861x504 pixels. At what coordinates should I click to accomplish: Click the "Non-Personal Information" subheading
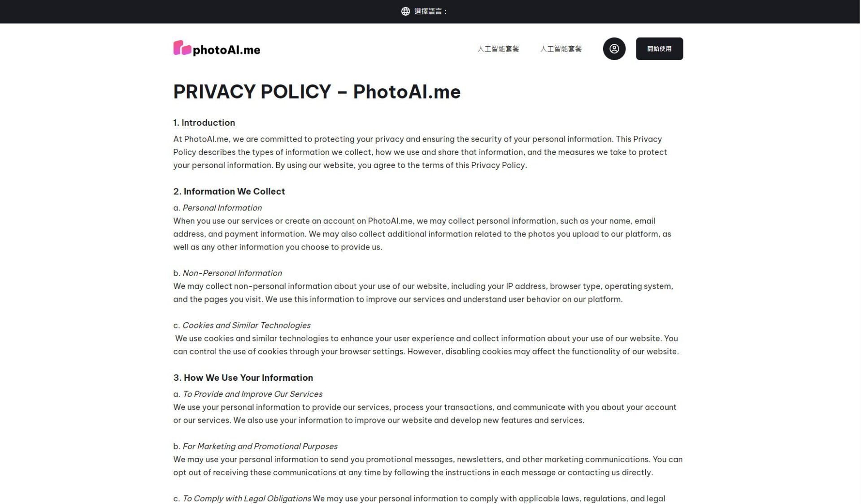point(232,273)
